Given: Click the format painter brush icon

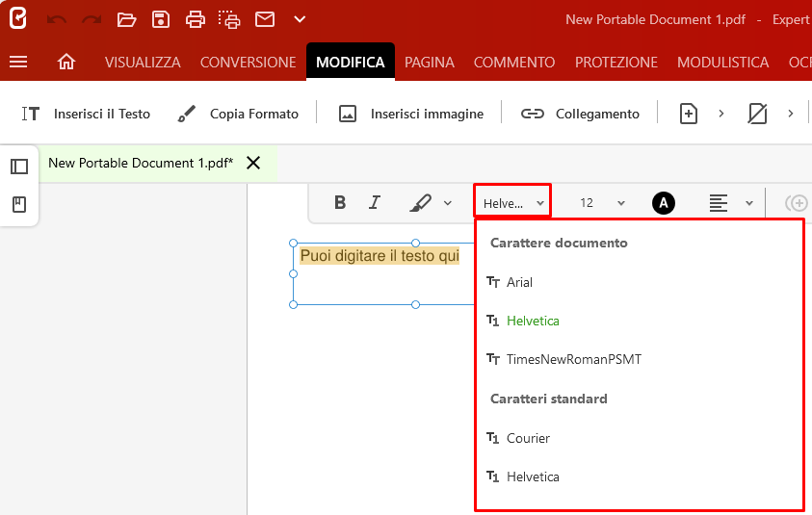Looking at the screenshot, I should click(187, 114).
